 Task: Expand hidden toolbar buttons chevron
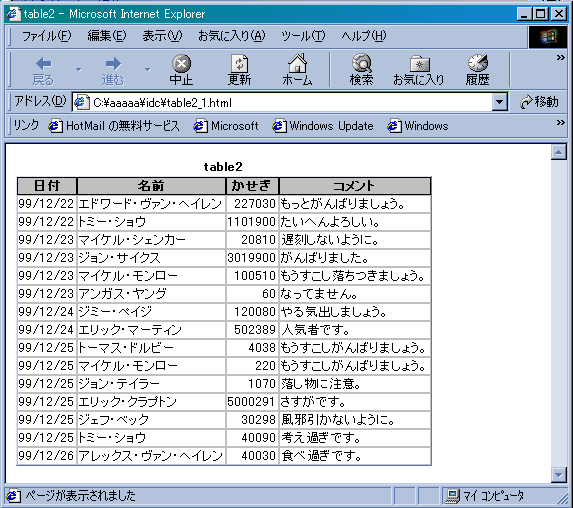tap(561, 58)
